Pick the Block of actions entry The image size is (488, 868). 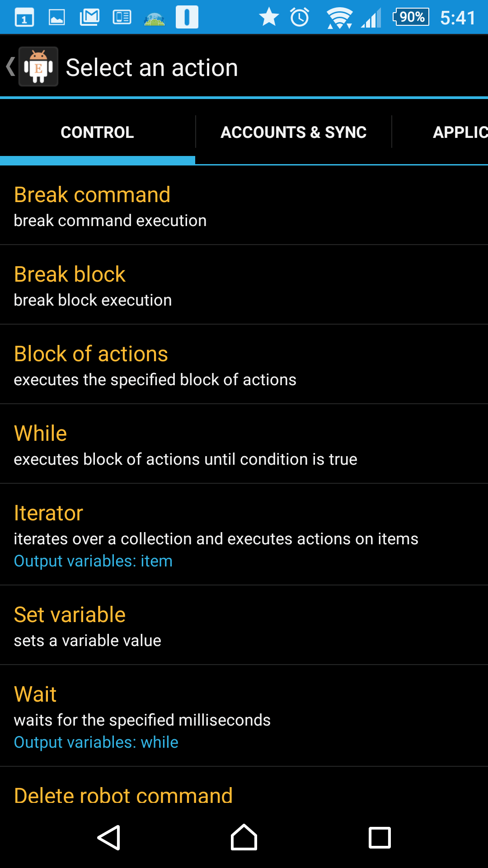click(x=244, y=365)
